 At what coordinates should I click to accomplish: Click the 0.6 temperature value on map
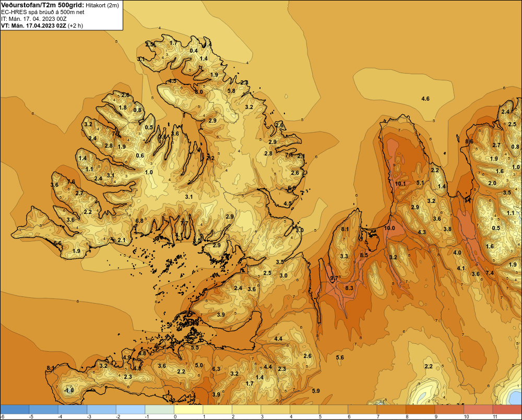click(x=140, y=155)
